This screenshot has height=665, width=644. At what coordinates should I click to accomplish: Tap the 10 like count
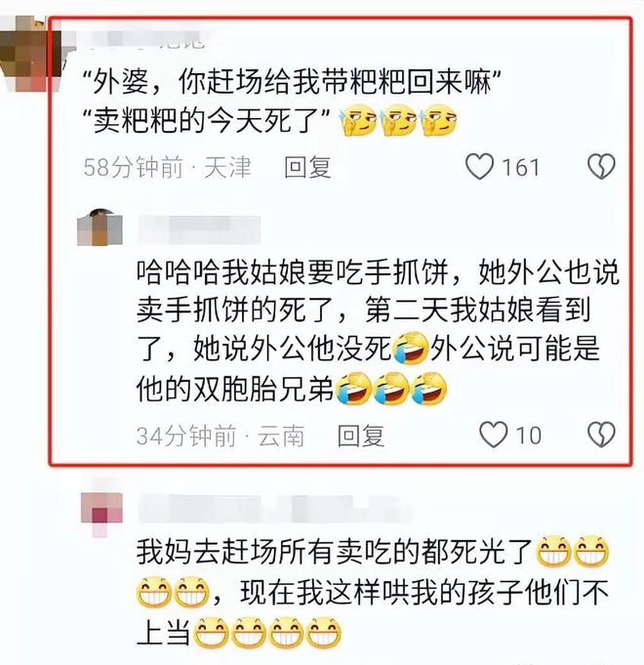528,436
